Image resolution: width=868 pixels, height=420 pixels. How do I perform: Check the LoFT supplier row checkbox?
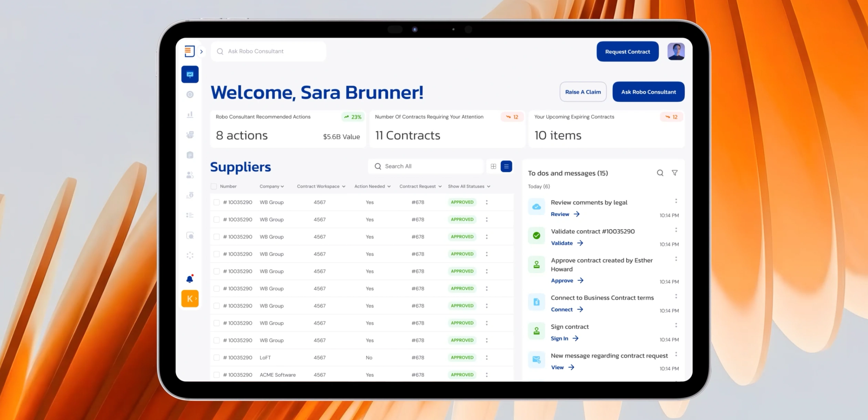pyautogui.click(x=216, y=357)
